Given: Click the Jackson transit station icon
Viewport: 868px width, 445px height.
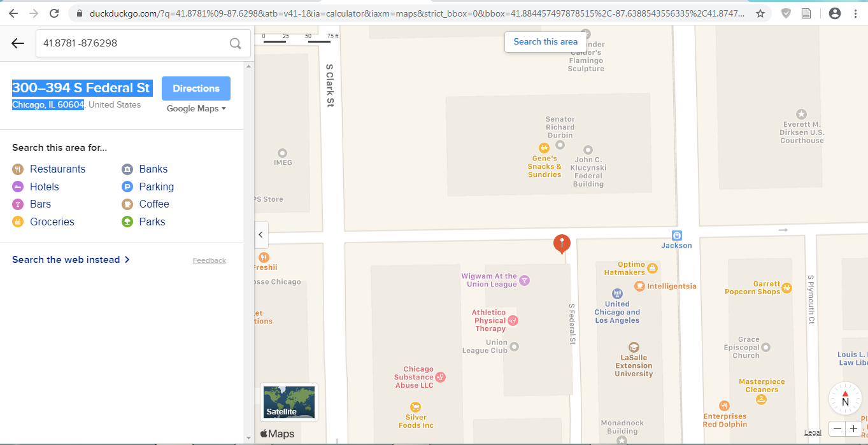Looking at the screenshot, I should [677, 235].
